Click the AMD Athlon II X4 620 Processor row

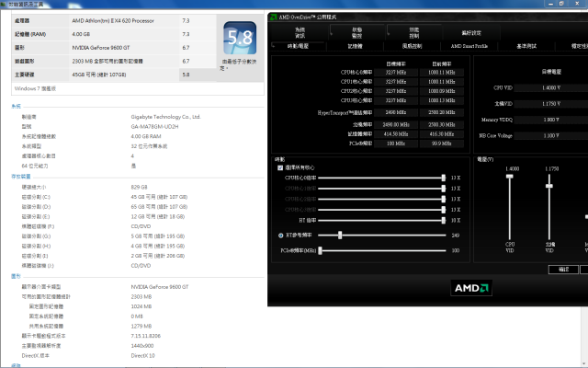tap(114, 20)
